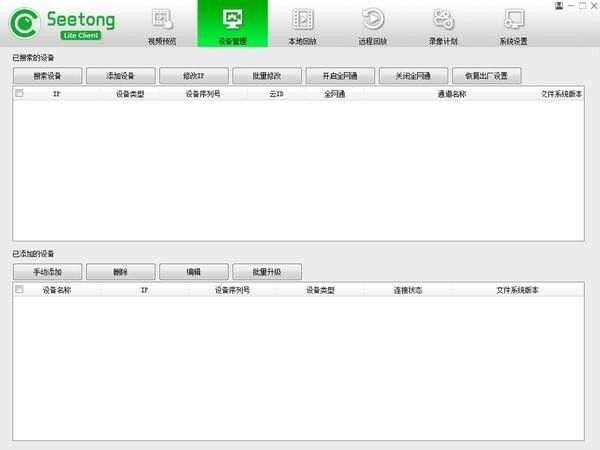Sort by 设备序列号 column in searched devices
Screen dimensions: 600x450
click(x=203, y=94)
